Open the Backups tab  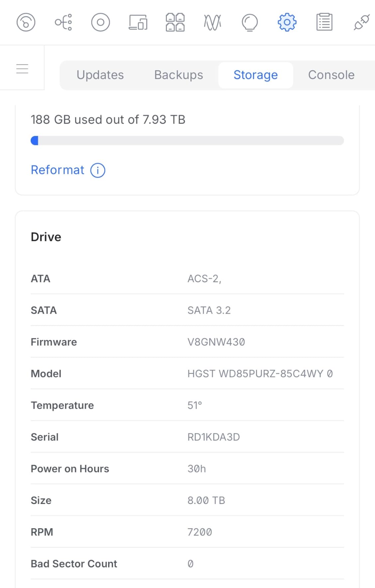[x=179, y=75]
